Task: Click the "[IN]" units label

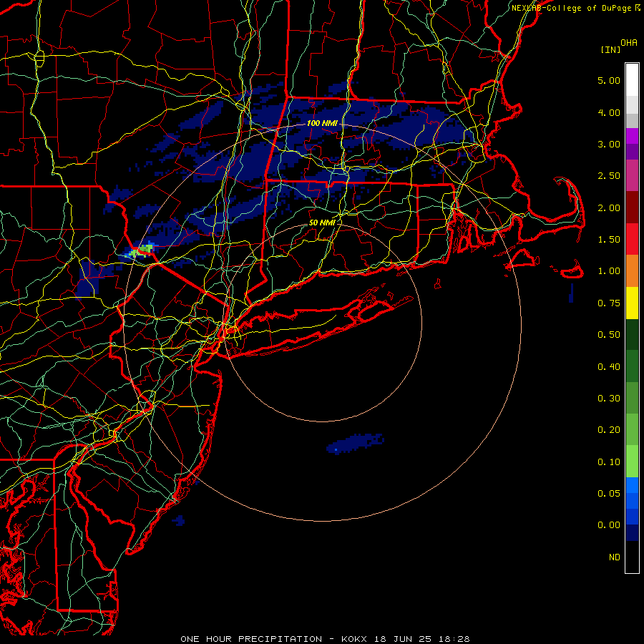Action: click(x=610, y=49)
